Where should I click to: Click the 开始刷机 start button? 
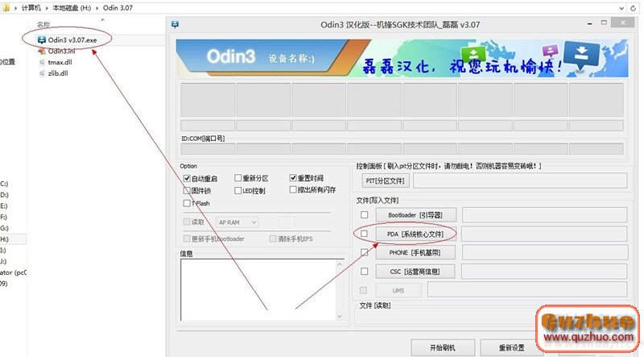pos(443,347)
